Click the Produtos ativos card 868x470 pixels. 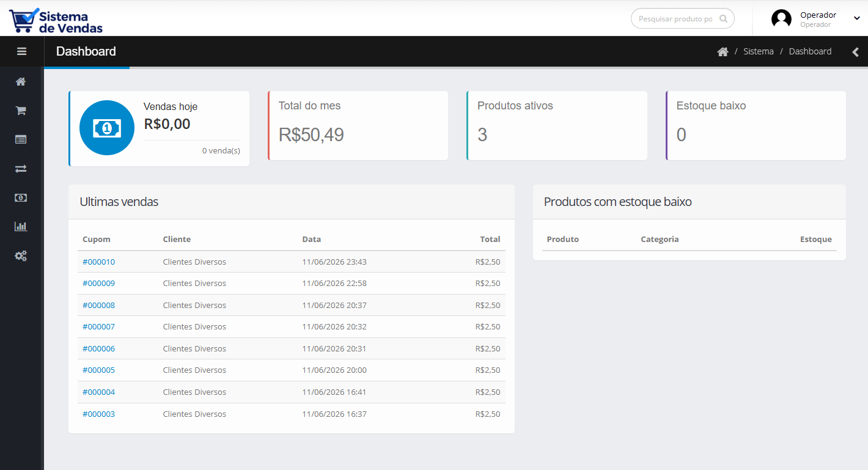(x=557, y=125)
